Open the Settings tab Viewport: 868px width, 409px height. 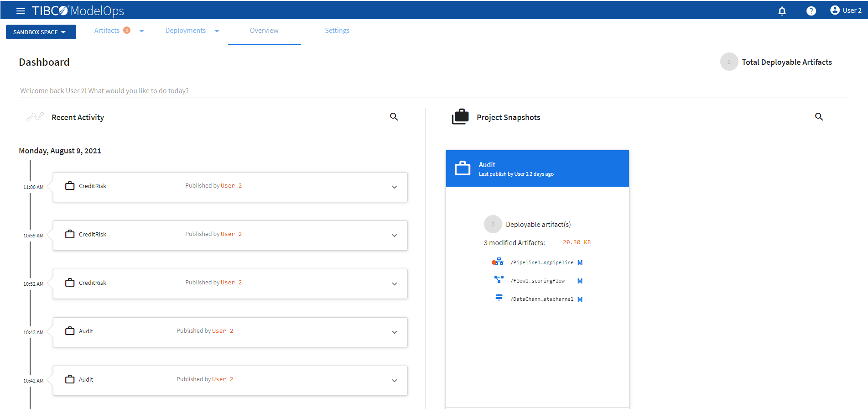(337, 31)
